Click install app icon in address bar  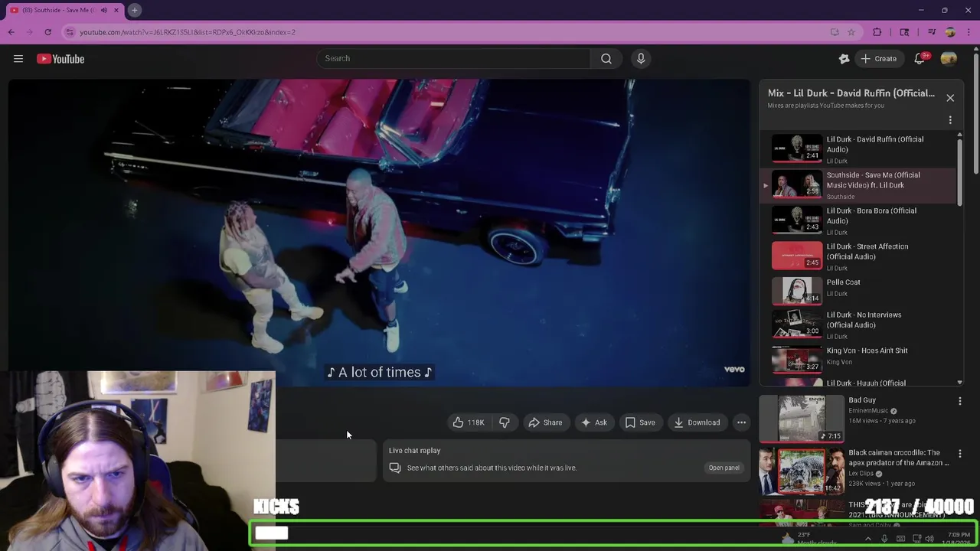[x=835, y=32]
